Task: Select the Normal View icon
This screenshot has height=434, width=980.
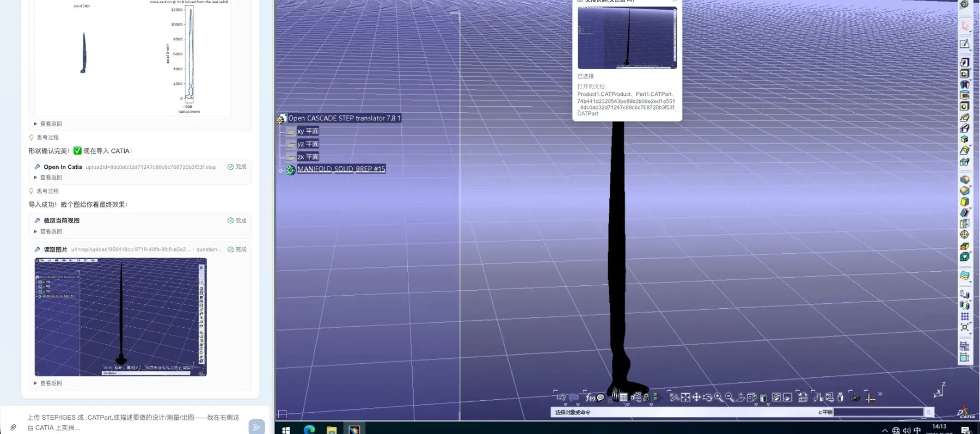Action: (740, 398)
